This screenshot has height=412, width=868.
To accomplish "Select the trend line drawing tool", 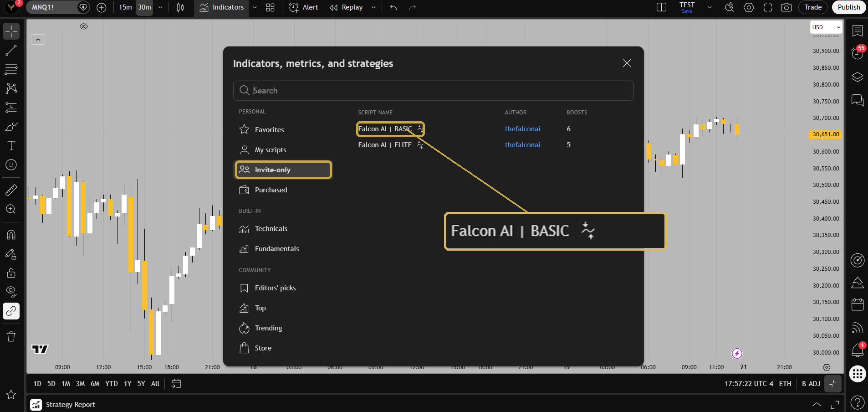I will point(11,51).
